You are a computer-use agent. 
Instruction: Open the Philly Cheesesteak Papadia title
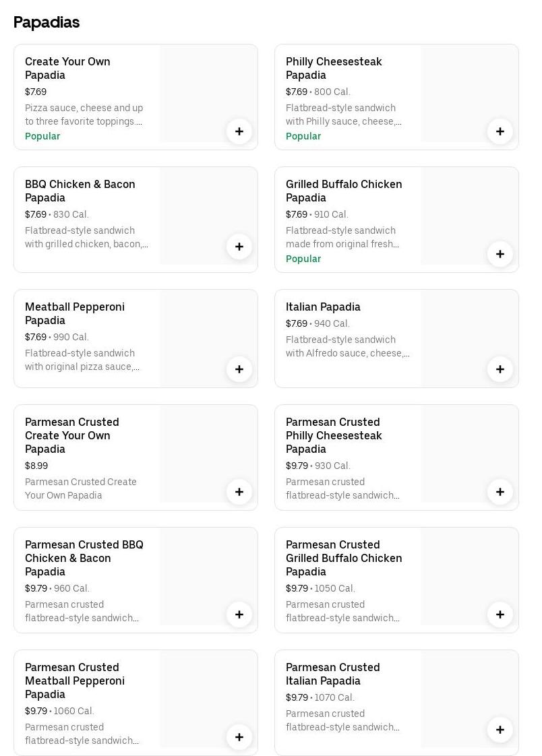[x=333, y=68]
